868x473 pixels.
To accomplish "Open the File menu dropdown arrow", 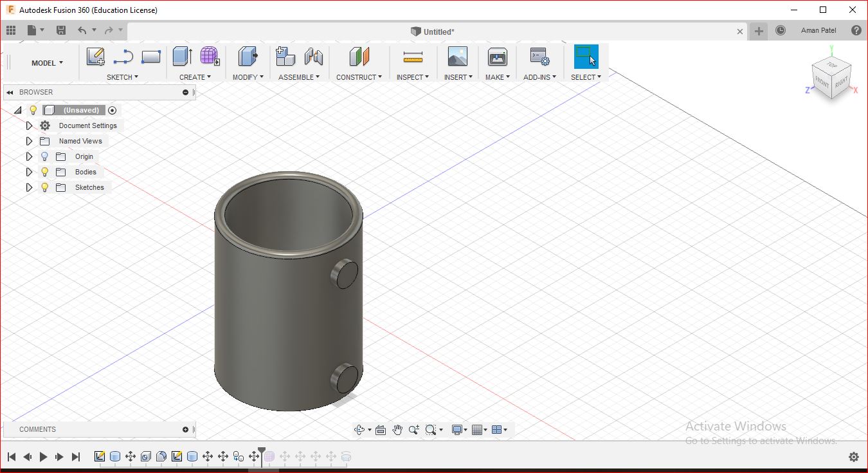I will click(x=42, y=30).
